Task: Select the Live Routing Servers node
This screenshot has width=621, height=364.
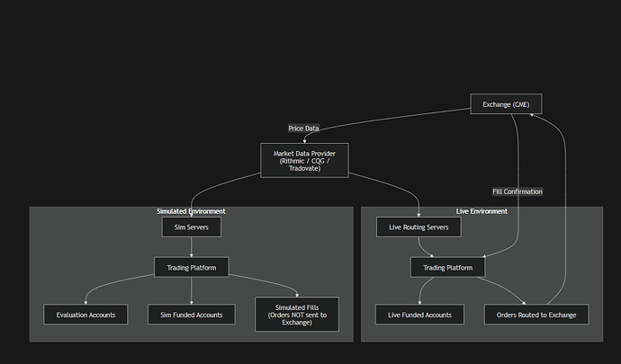Action: coord(418,227)
